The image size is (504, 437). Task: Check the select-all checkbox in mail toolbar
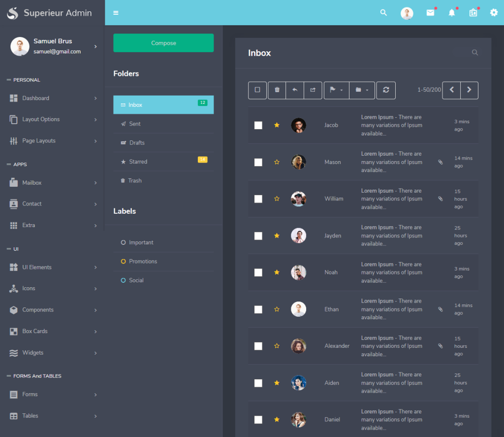pos(257,90)
